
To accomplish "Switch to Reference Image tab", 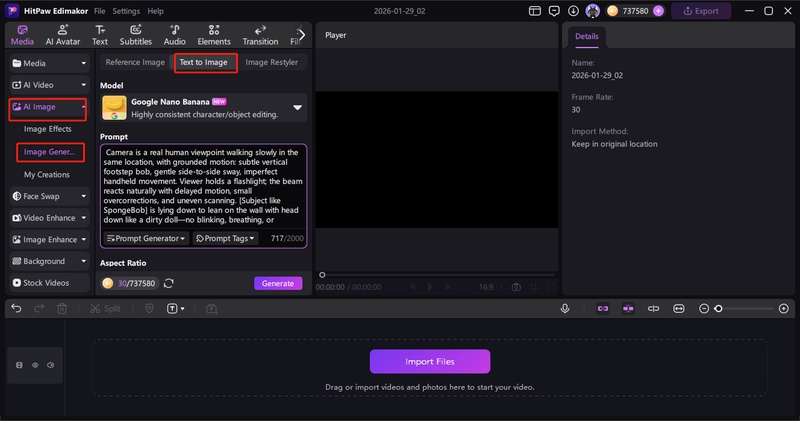I will (135, 62).
